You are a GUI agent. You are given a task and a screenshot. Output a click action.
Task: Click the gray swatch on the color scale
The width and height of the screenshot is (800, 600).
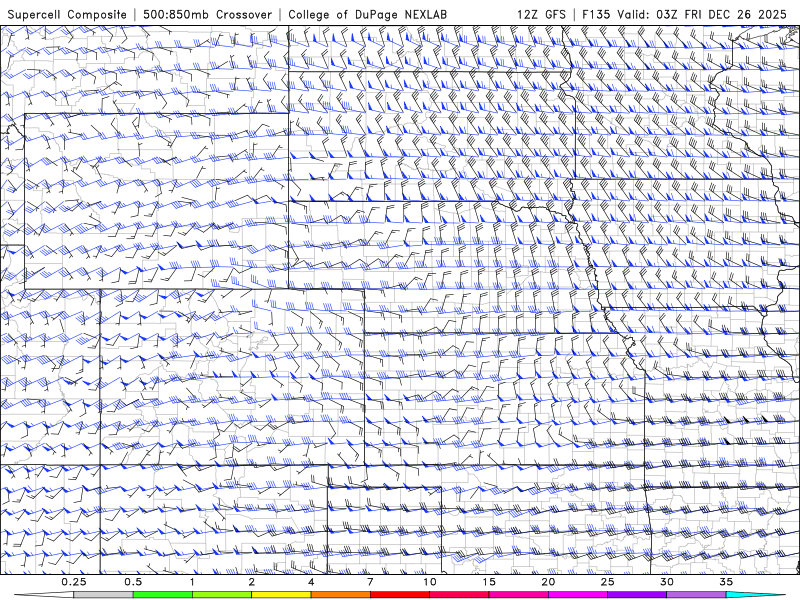pos(103,595)
